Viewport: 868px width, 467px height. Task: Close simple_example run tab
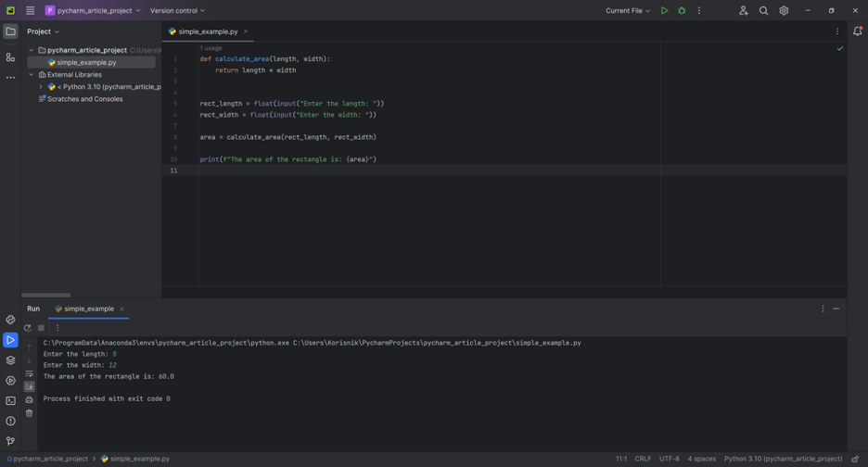click(121, 309)
